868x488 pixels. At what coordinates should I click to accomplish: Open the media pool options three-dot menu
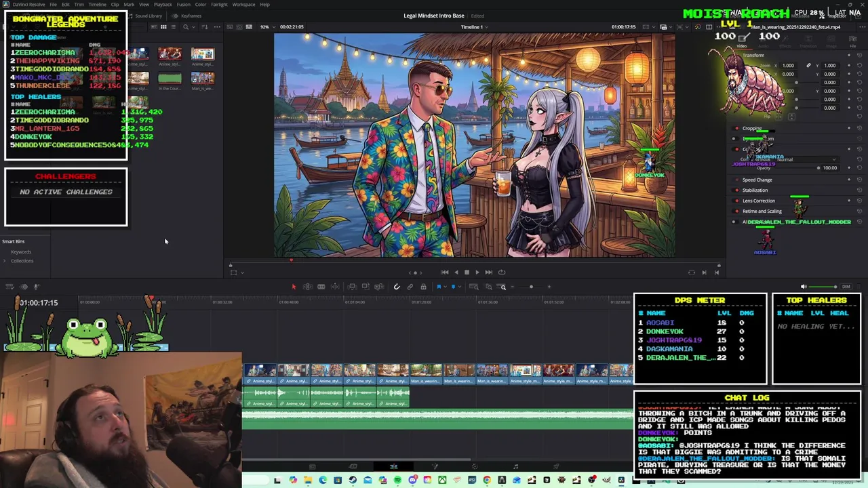coord(217,26)
